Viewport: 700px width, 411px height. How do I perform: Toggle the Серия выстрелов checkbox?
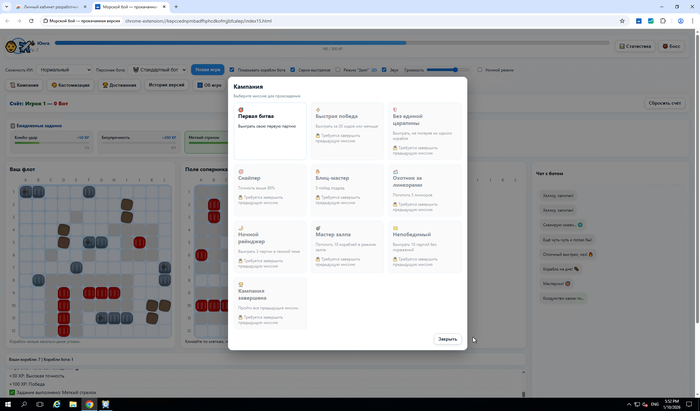coord(293,70)
